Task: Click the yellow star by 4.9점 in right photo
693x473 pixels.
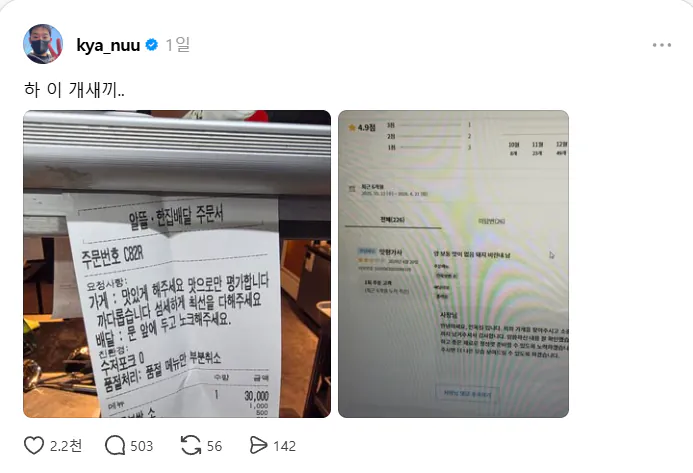Action: (x=352, y=128)
